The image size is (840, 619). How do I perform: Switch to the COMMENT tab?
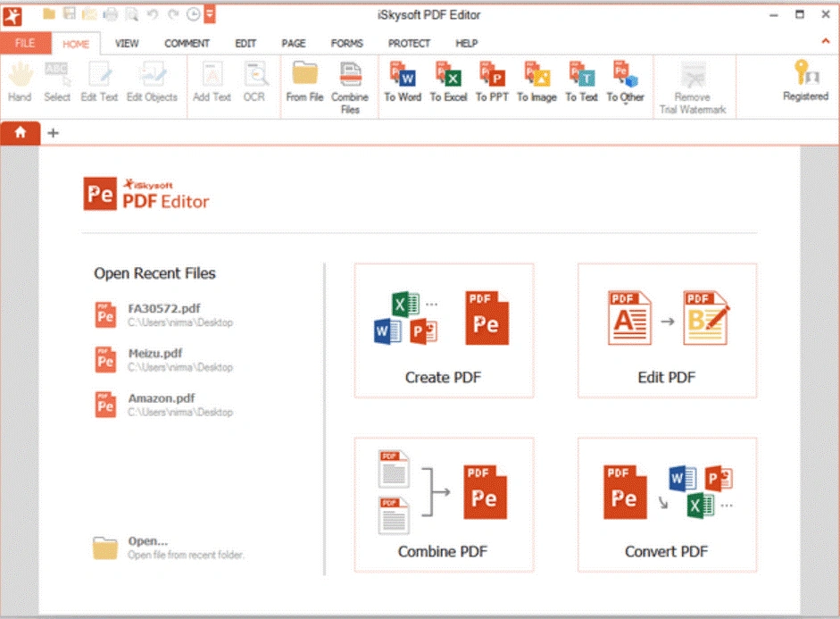187,44
